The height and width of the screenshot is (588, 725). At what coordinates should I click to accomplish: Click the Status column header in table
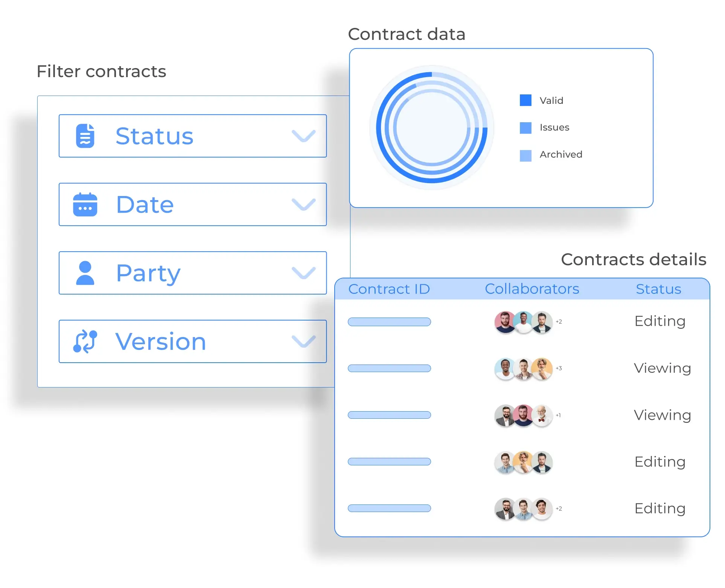pos(658,289)
